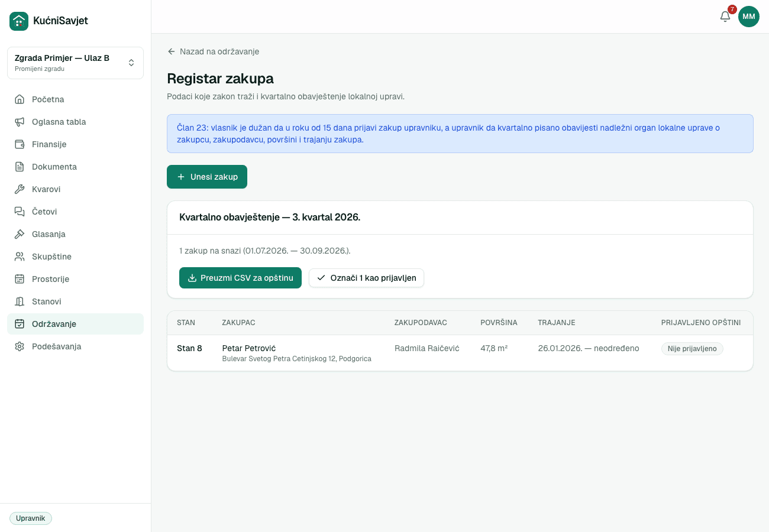Select tenant name Petar Petrović
The width and height of the screenshot is (769, 532).
249,348
